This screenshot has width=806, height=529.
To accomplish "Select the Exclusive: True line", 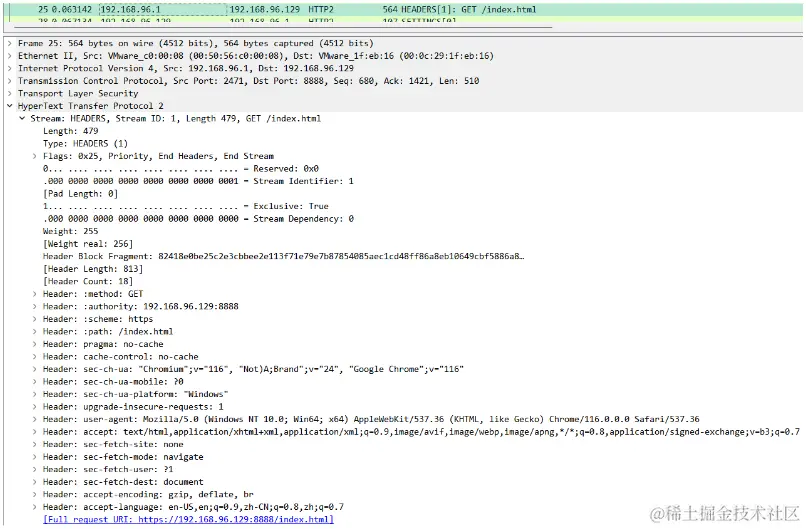I will [x=186, y=206].
